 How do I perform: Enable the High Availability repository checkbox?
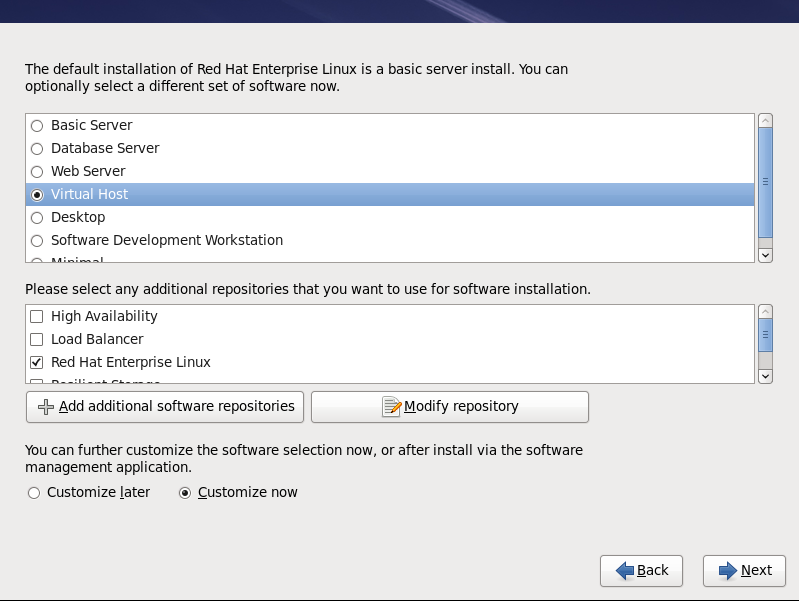pyautogui.click(x=37, y=317)
